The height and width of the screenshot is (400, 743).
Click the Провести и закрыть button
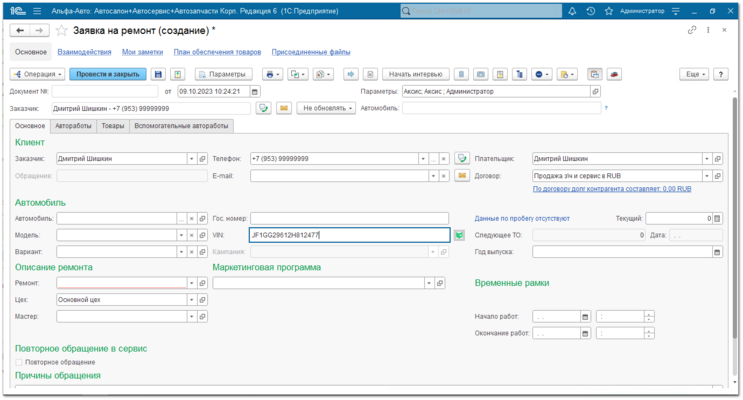[x=108, y=74]
